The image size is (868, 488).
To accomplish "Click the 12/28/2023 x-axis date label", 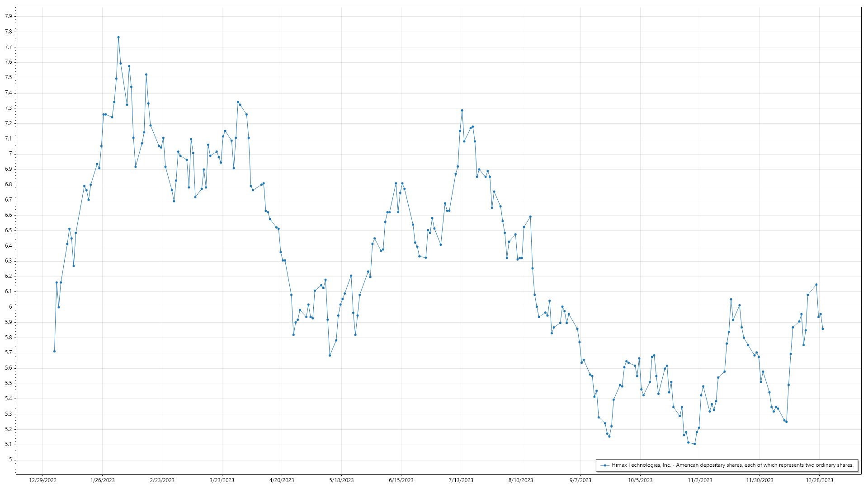I will [x=819, y=480].
